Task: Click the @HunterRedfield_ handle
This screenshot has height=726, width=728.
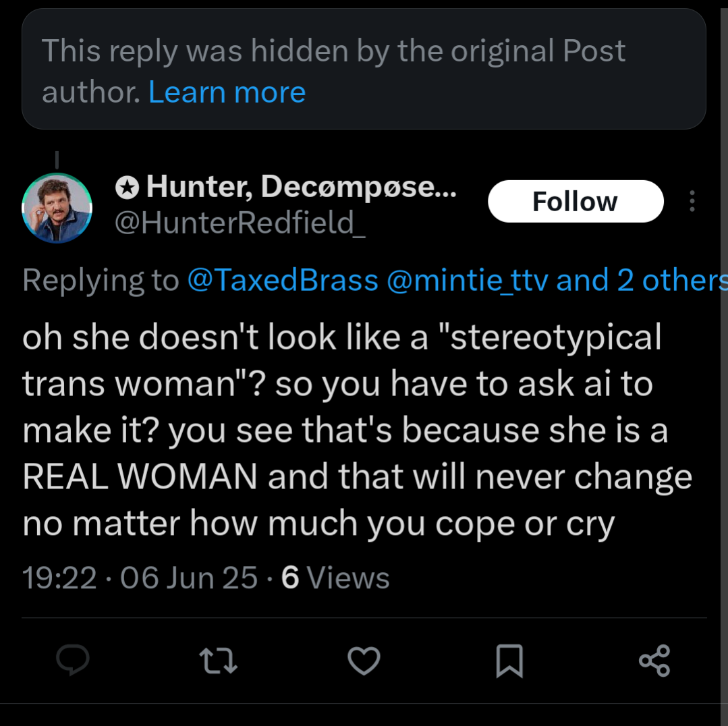Action: (x=240, y=221)
